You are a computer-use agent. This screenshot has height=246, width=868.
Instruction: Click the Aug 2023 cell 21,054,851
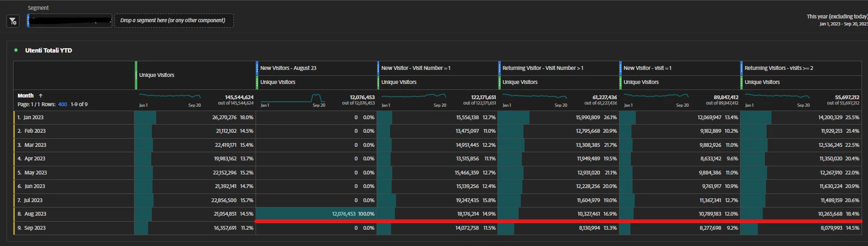[x=195, y=214]
